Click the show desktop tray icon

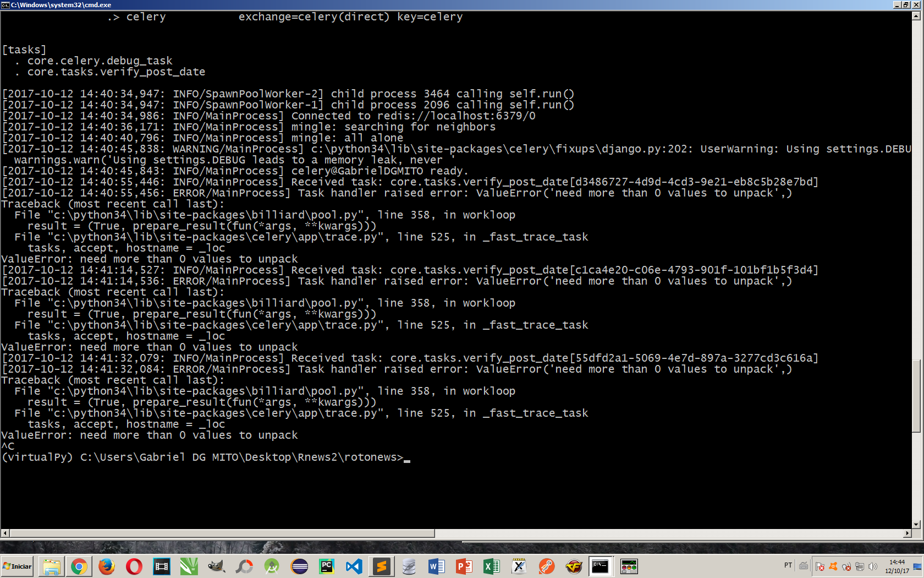point(917,566)
